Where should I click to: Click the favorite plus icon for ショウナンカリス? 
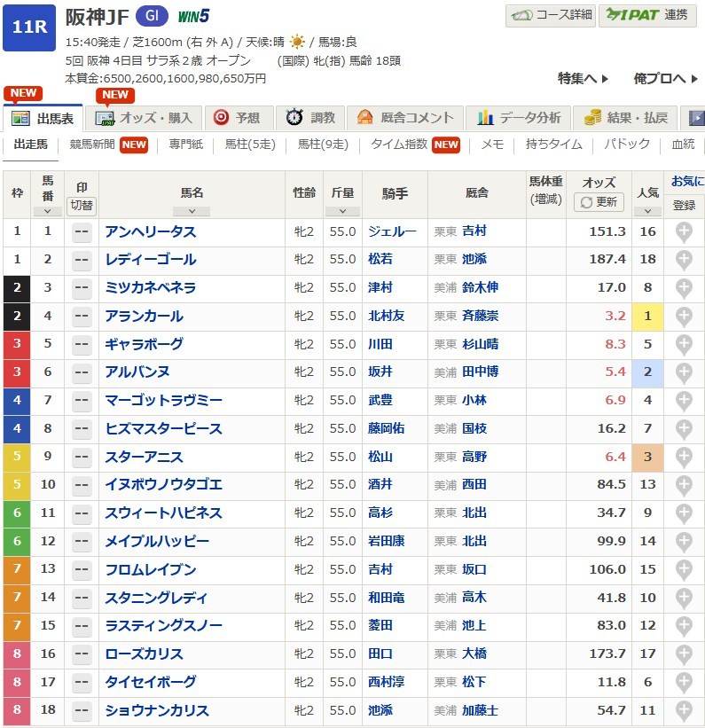684,710
